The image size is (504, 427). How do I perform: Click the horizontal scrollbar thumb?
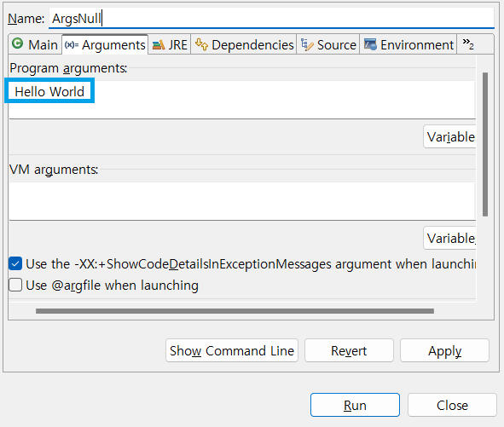tap(235, 311)
